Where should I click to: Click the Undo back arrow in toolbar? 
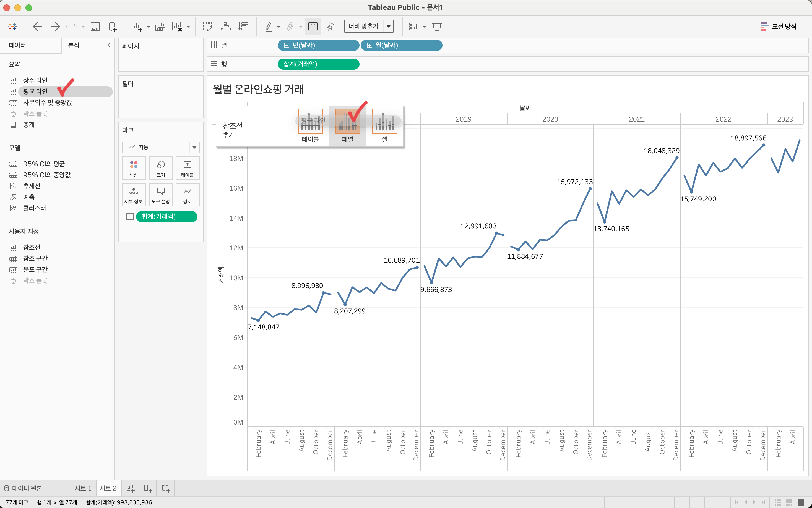37,27
